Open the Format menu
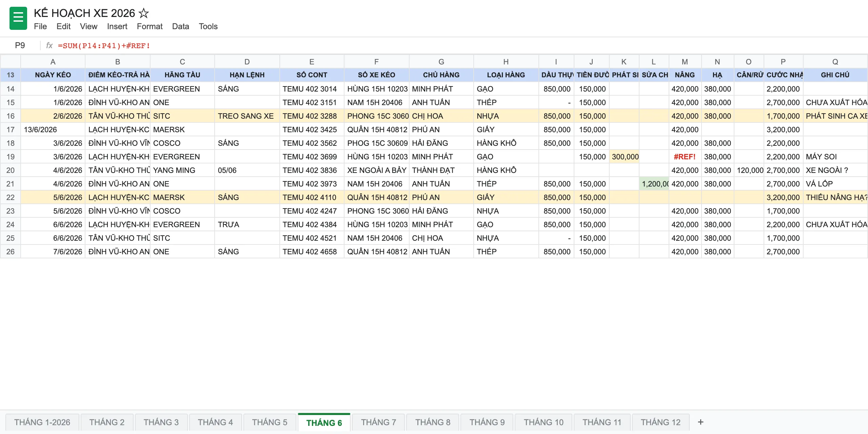 pos(150,26)
